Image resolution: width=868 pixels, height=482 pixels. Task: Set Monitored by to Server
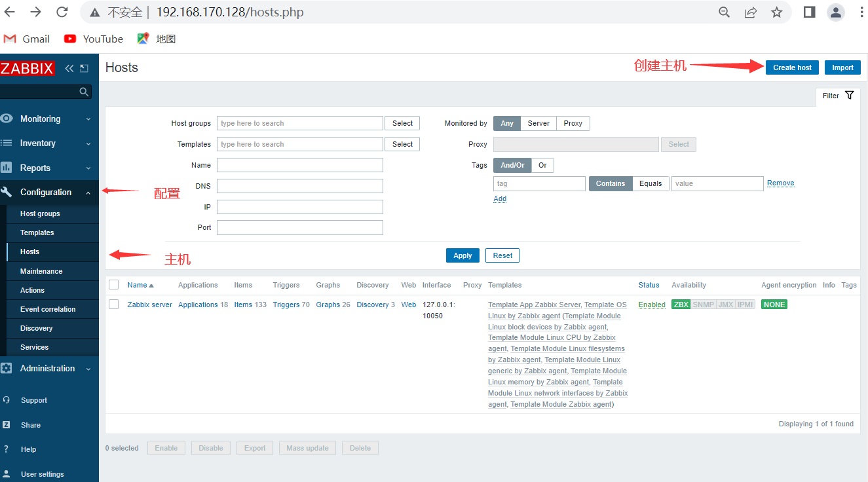(538, 123)
